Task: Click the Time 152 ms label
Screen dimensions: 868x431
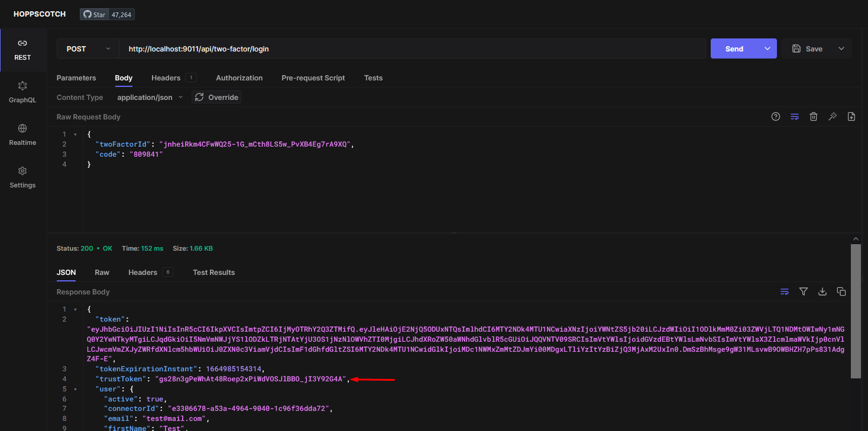Action: (x=142, y=248)
